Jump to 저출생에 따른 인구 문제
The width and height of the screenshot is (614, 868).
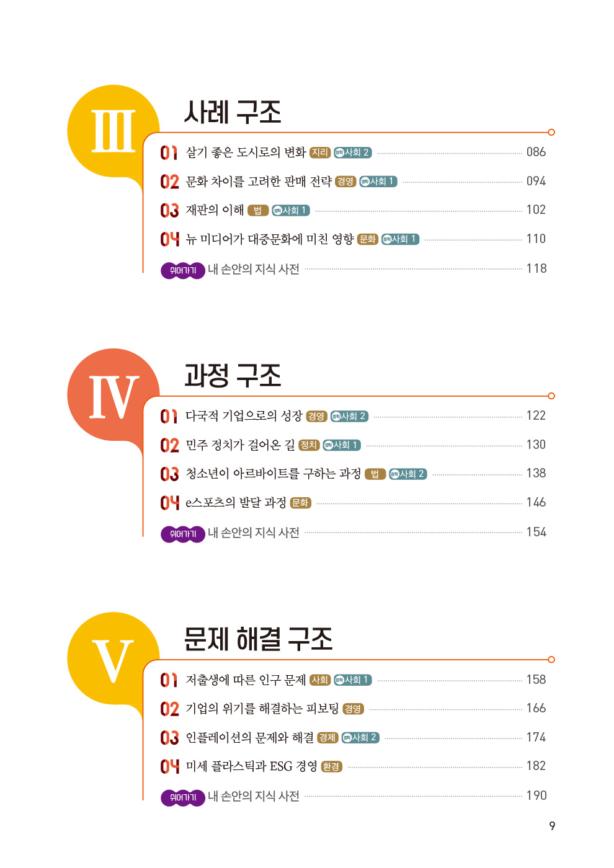click(246, 680)
